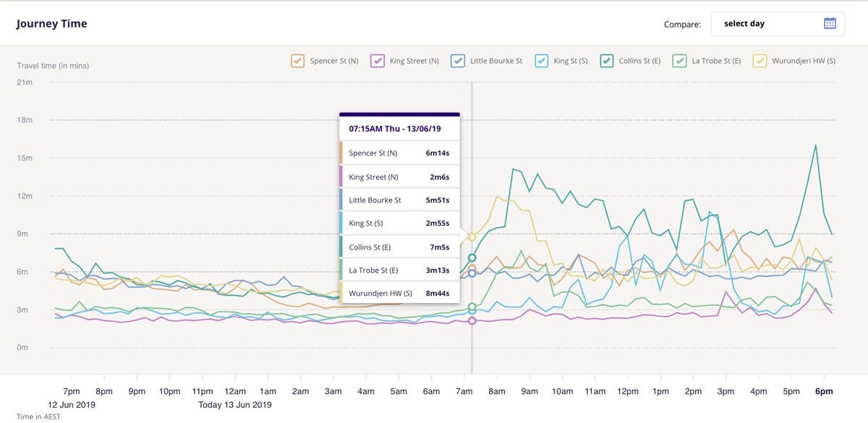
Task: Select the 6pm label on time axis
Action: tap(824, 391)
